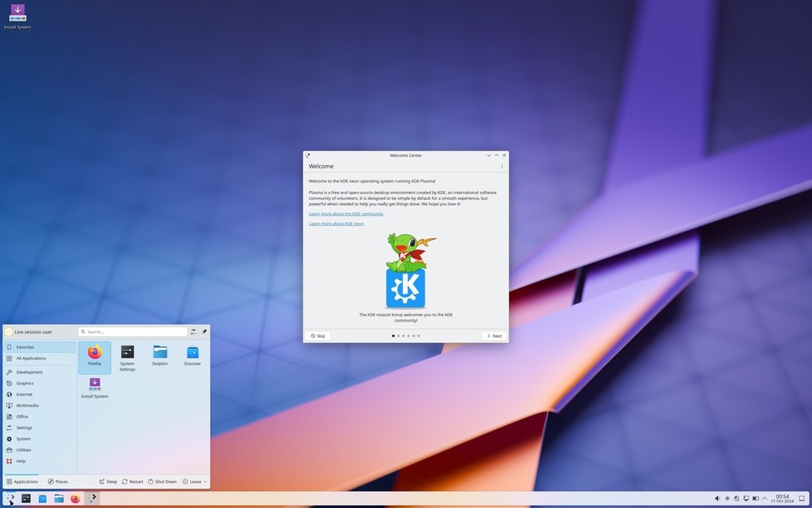Click the window shade arrow on Welcome Center
The height and width of the screenshot is (508, 812).
[x=496, y=154]
